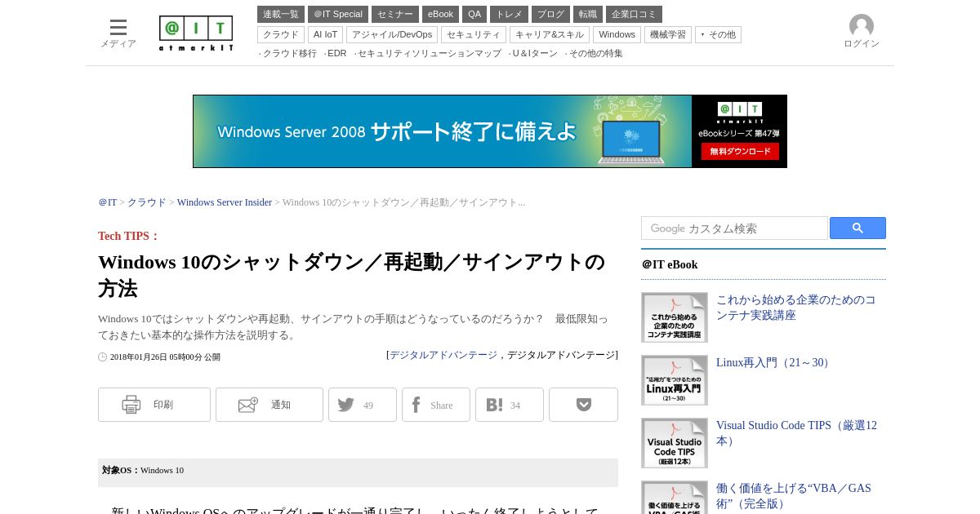The image size is (980, 514).
Task: Open the Tech TIPS series link
Action: tap(128, 236)
